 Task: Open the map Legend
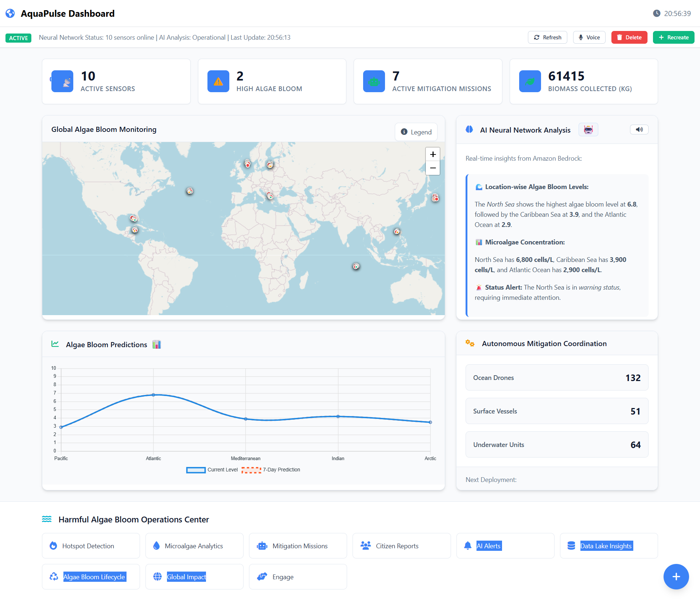click(x=416, y=132)
